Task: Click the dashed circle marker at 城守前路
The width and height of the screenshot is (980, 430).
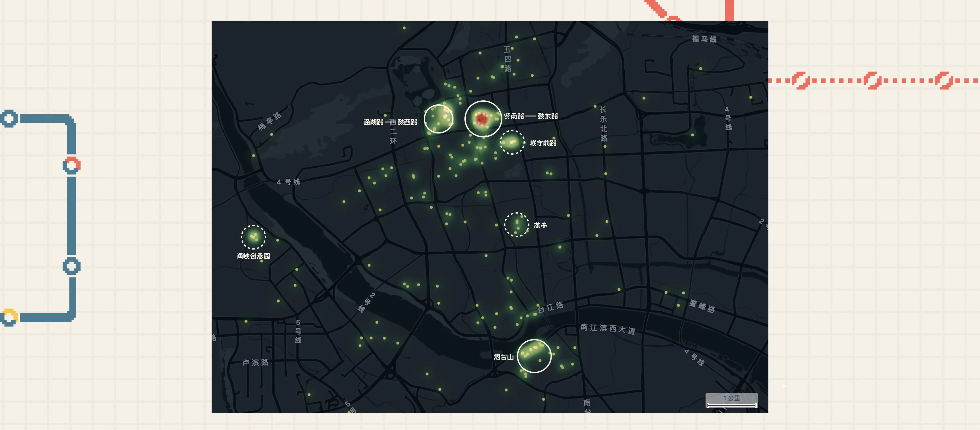Action: click(x=512, y=142)
